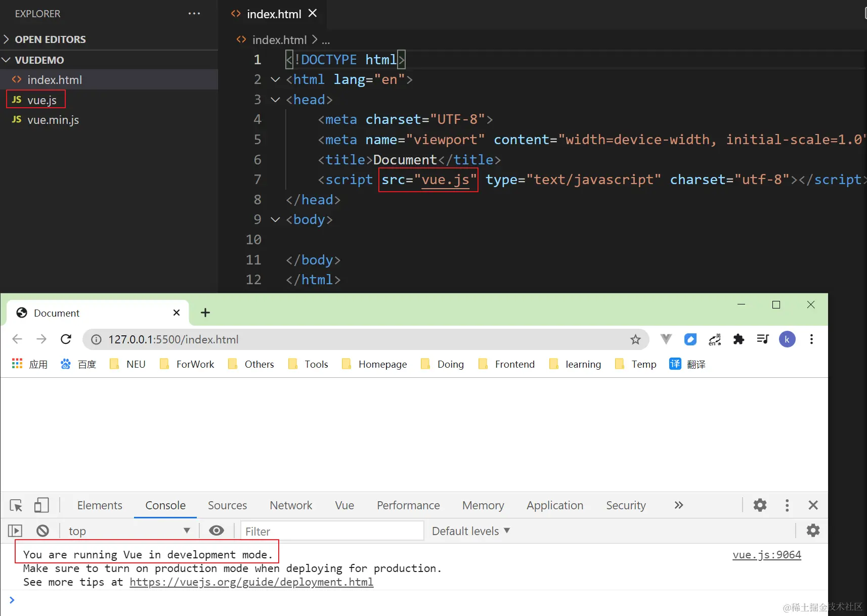Open the JavaScript context top dropdown
Image resolution: width=867 pixels, height=616 pixels.
(129, 531)
